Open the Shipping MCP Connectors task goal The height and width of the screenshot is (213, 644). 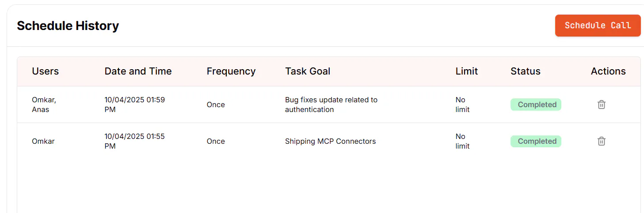point(330,141)
